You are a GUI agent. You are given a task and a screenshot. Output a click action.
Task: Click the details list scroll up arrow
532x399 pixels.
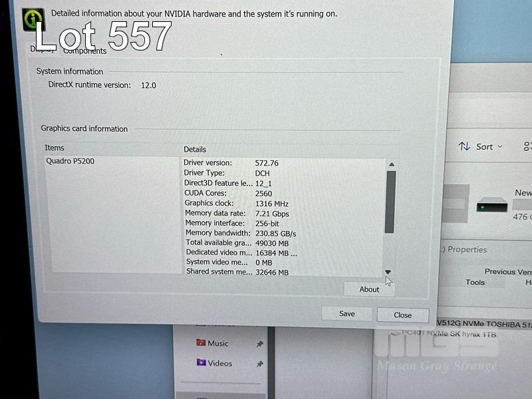coord(391,164)
